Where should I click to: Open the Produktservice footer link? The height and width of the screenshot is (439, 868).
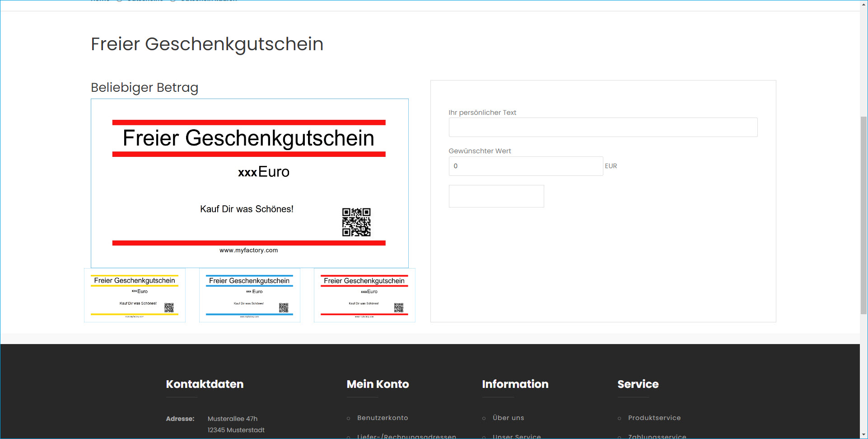tap(654, 418)
